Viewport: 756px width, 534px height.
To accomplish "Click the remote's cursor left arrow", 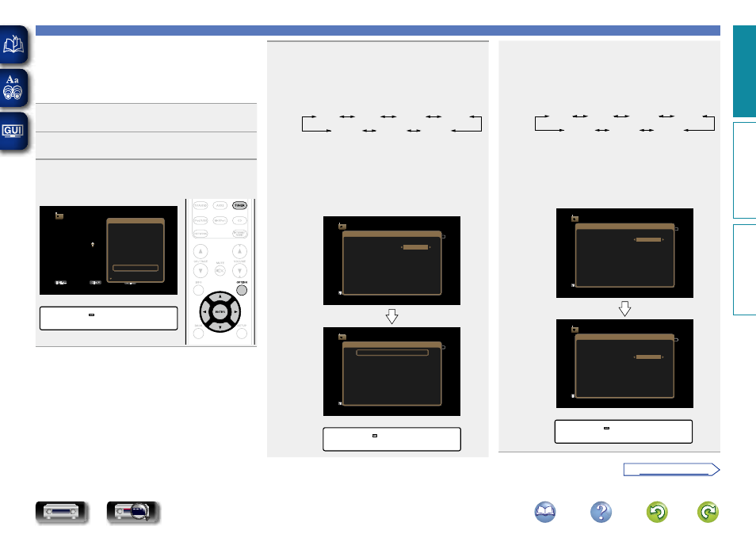I will [x=204, y=312].
